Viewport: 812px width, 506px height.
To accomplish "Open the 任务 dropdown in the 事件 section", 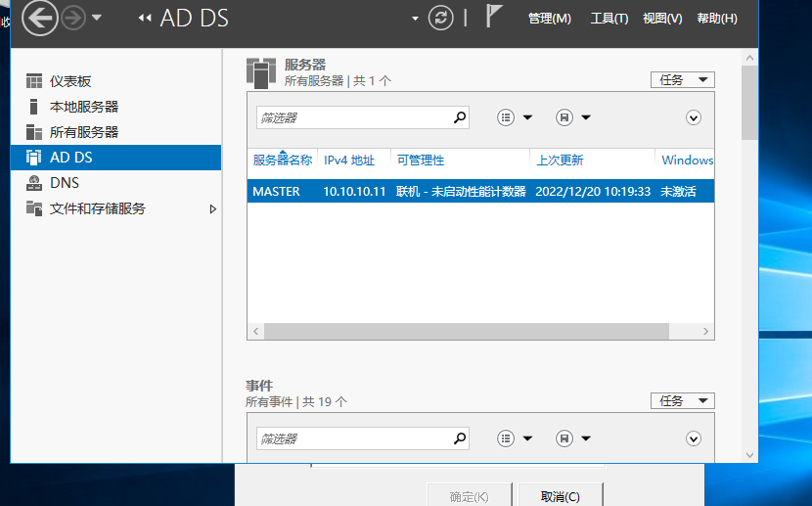I will coord(683,401).
